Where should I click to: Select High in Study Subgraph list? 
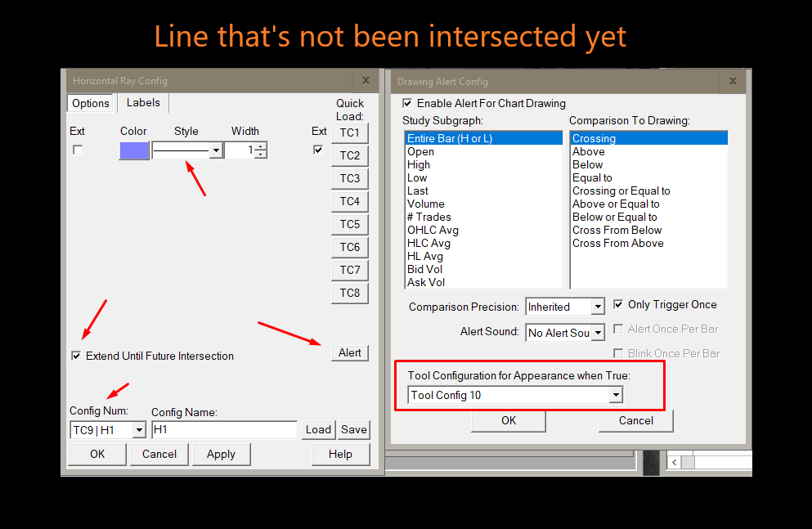click(483, 164)
